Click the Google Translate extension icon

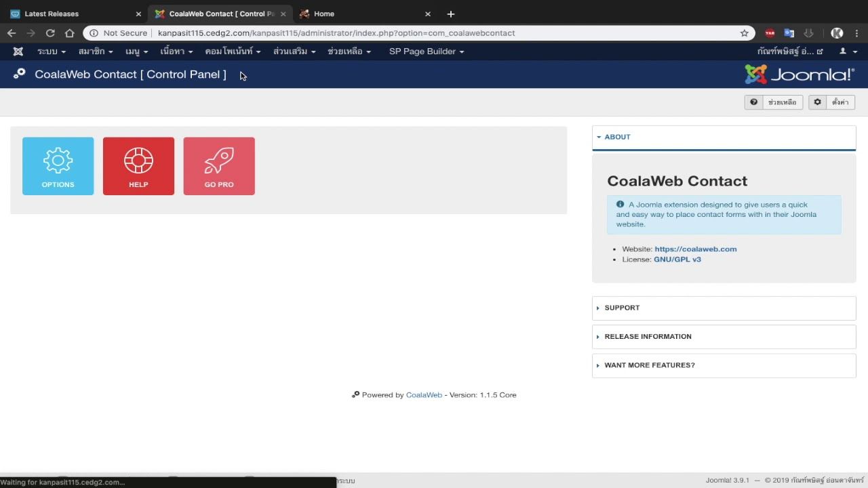pyautogui.click(x=789, y=33)
